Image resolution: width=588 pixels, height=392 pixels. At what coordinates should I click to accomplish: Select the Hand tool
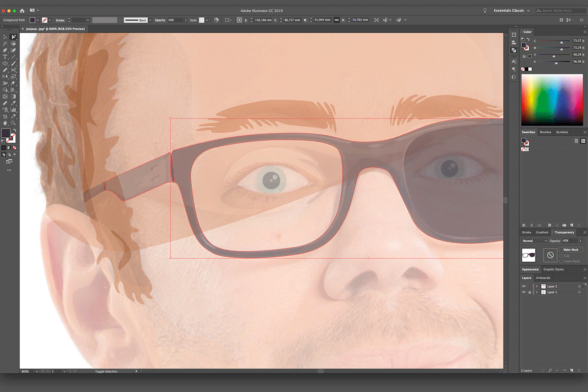5,123
